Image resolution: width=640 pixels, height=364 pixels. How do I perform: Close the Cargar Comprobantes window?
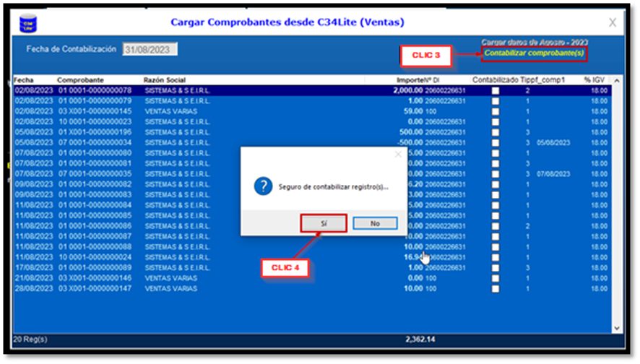(613, 22)
